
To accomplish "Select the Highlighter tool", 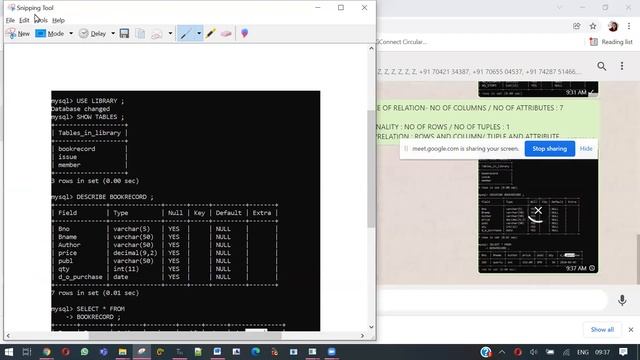I will pos(211,33).
